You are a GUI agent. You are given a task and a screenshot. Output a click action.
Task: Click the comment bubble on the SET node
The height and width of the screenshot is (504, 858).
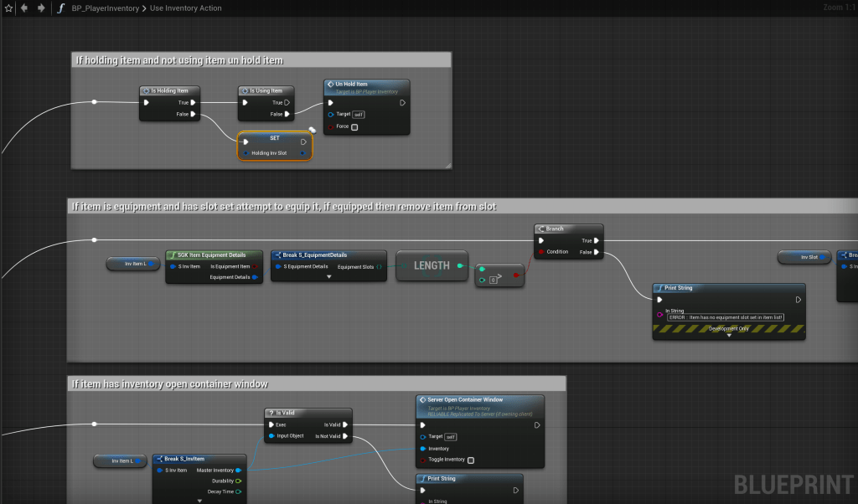(311, 129)
